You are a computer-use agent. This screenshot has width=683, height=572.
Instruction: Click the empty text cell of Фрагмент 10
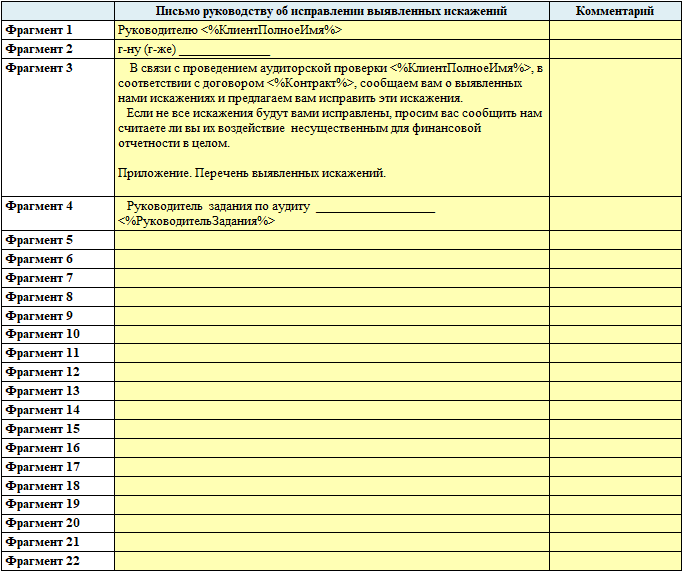tap(331, 334)
